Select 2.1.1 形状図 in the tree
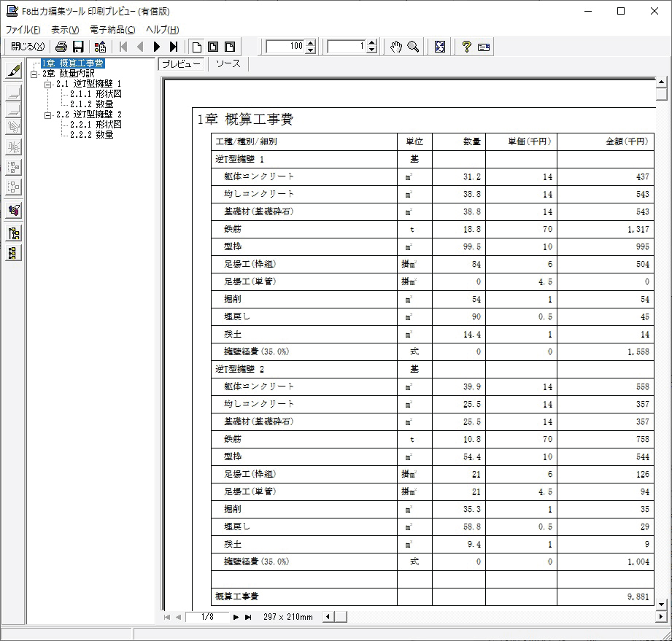This screenshot has width=672, height=641. [96, 94]
